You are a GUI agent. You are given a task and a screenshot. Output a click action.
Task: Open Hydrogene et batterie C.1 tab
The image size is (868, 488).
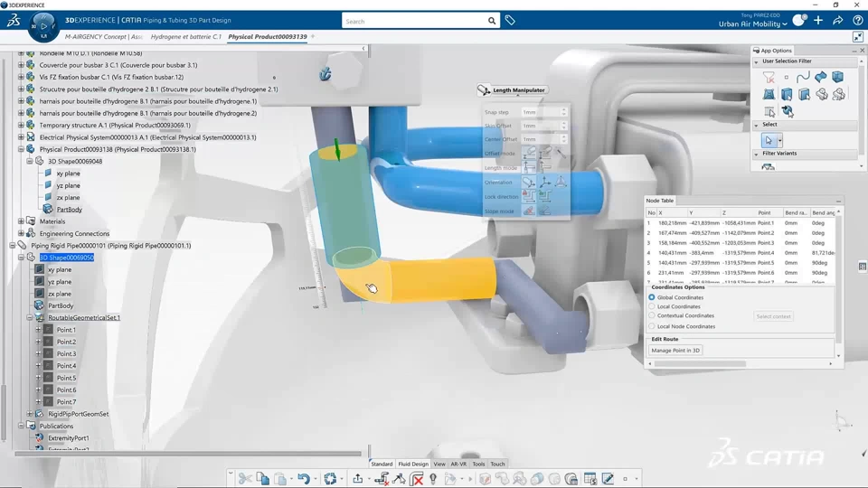(185, 36)
